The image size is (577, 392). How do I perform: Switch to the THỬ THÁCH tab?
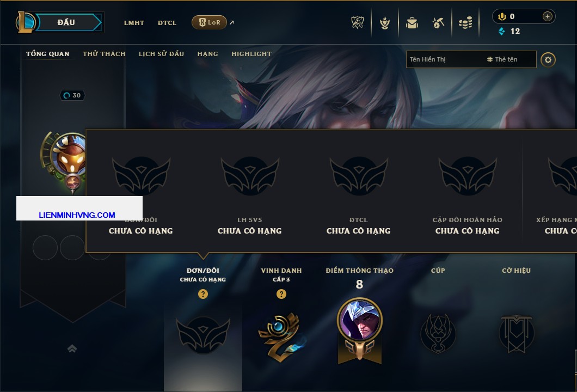click(104, 54)
